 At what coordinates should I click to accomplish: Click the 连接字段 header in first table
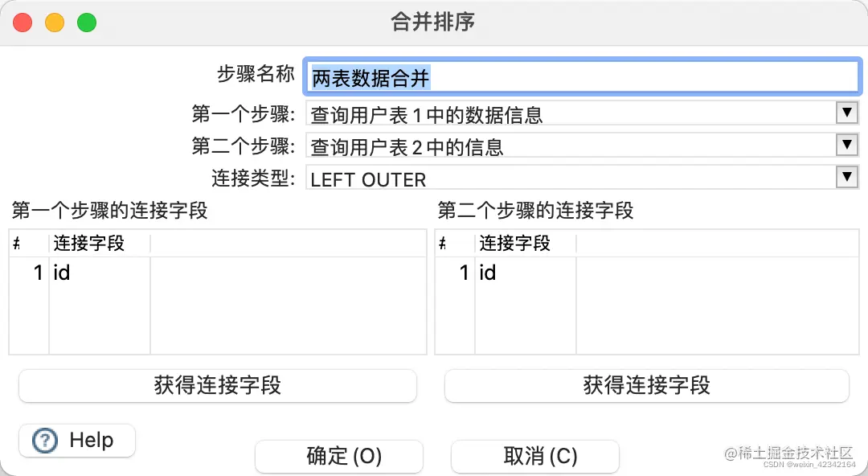90,243
